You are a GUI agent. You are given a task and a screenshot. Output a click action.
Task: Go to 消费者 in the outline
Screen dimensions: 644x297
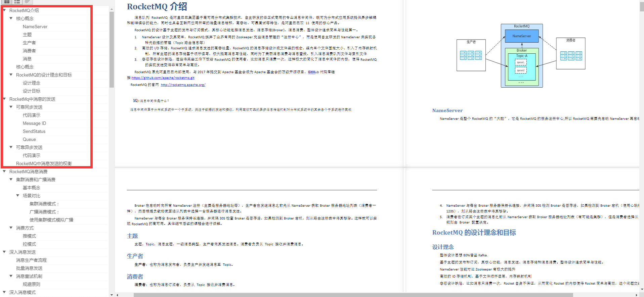(x=29, y=51)
